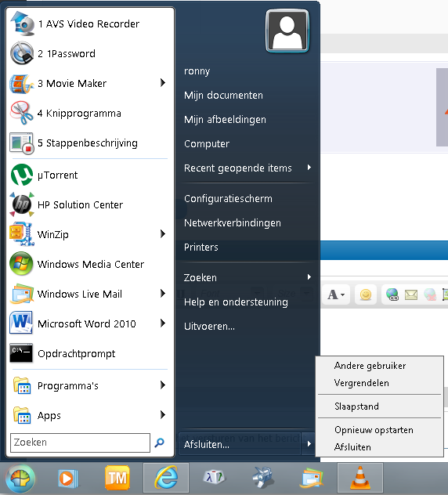This screenshot has height=495, width=448.
Task: Open Movie Maker film icon
Action: (21, 83)
